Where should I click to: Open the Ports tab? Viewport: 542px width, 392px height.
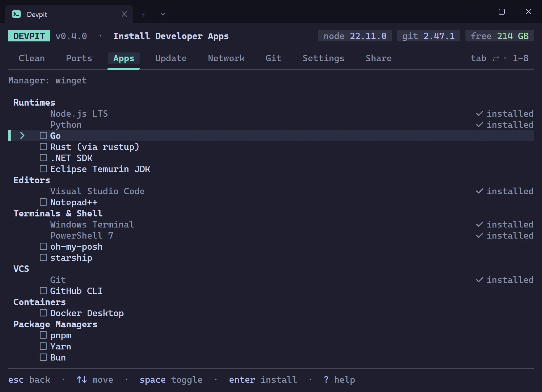pos(79,58)
